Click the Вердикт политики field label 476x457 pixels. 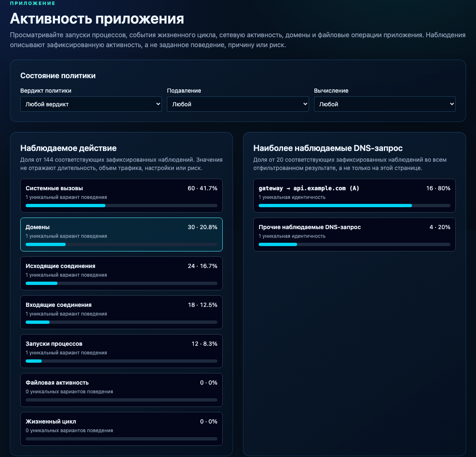click(46, 91)
